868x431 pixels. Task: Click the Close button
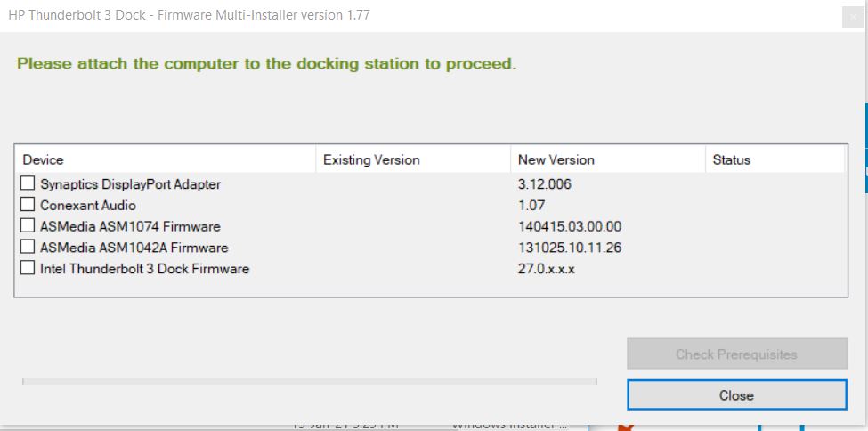point(736,395)
